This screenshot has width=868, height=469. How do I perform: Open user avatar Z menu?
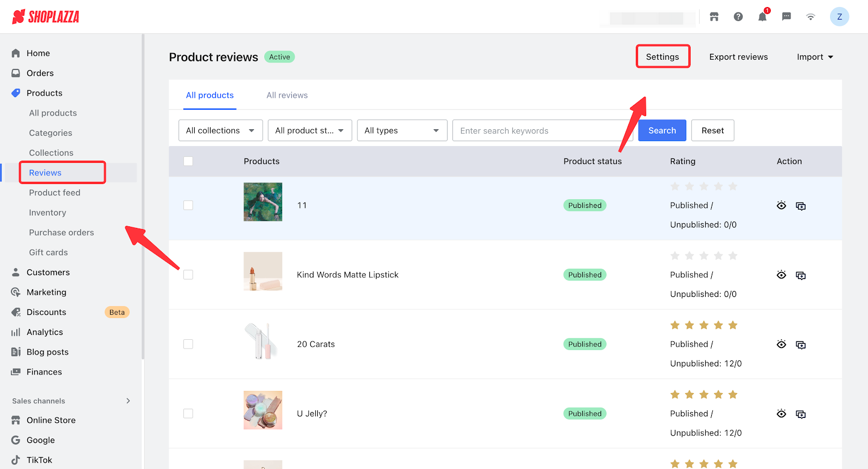click(x=839, y=17)
